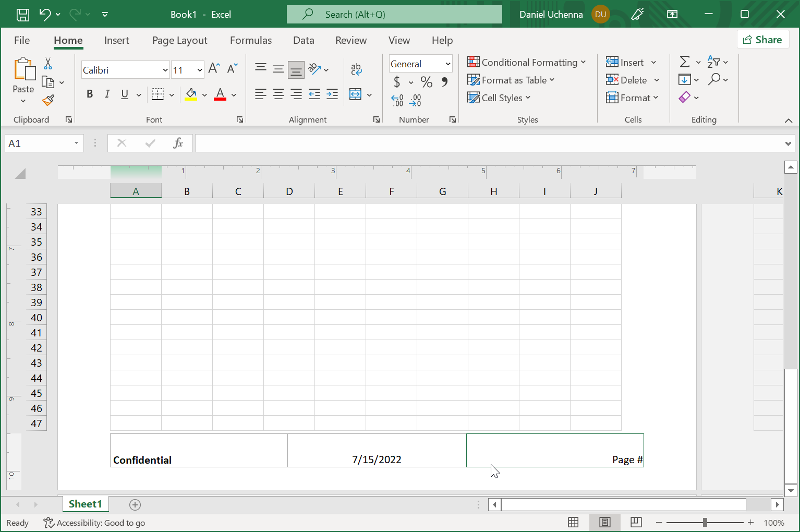Viewport: 800px width, 532px height.
Task: Click the Format Painter brush icon
Action: pyautogui.click(x=49, y=100)
